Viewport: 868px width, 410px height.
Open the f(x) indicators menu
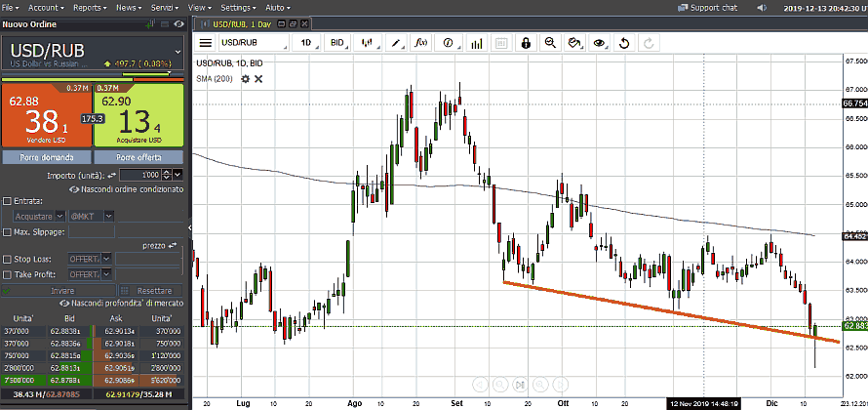pyautogui.click(x=421, y=43)
